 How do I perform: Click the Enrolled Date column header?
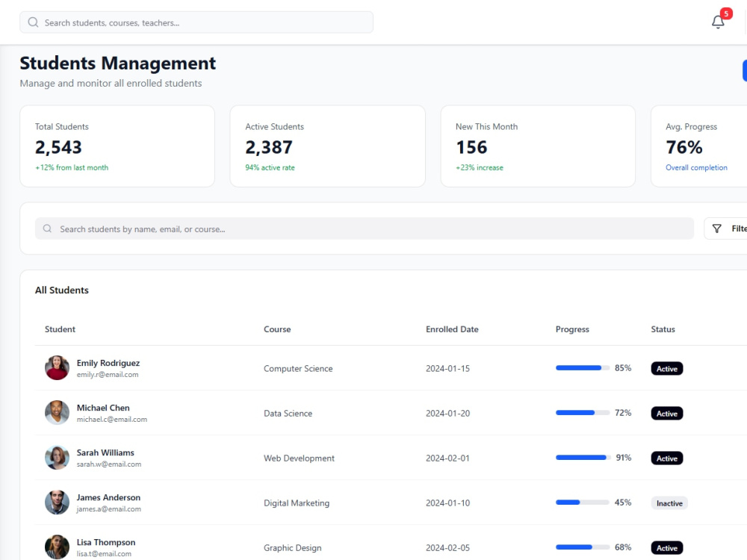click(x=452, y=329)
